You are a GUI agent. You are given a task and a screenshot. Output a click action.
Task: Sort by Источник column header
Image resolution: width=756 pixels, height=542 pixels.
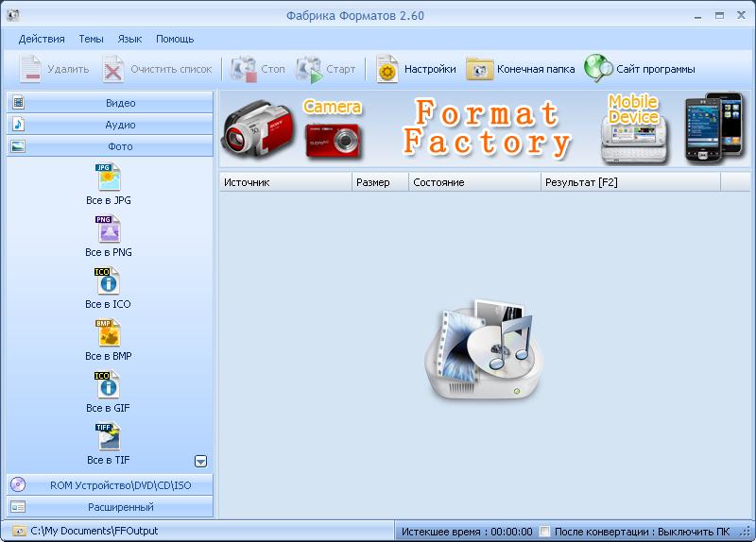(x=286, y=182)
